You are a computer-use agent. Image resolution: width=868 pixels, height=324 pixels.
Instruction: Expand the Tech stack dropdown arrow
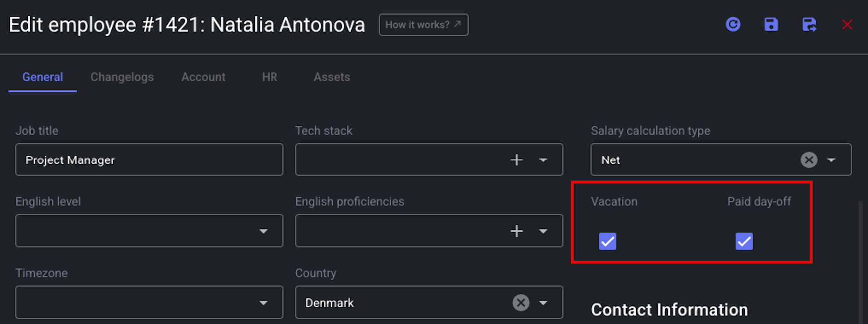coord(543,160)
